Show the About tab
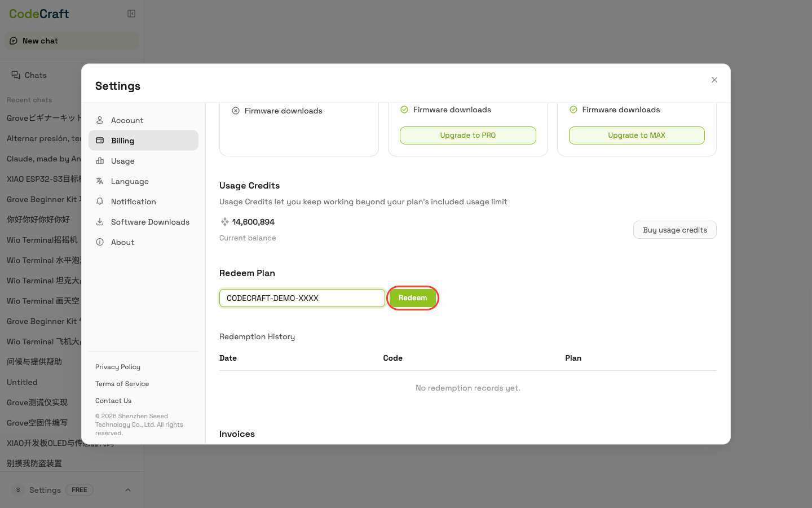 pyautogui.click(x=143, y=242)
